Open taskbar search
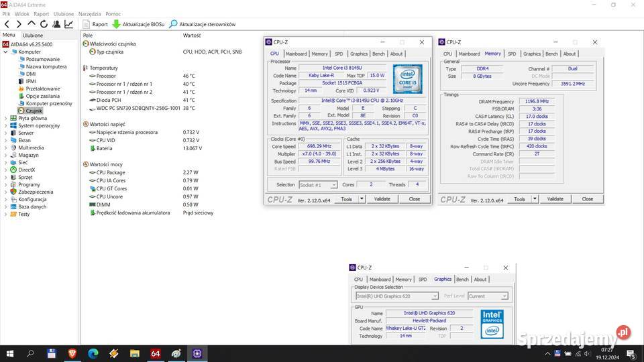The image size is (644, 362). [x=30, y=353]
